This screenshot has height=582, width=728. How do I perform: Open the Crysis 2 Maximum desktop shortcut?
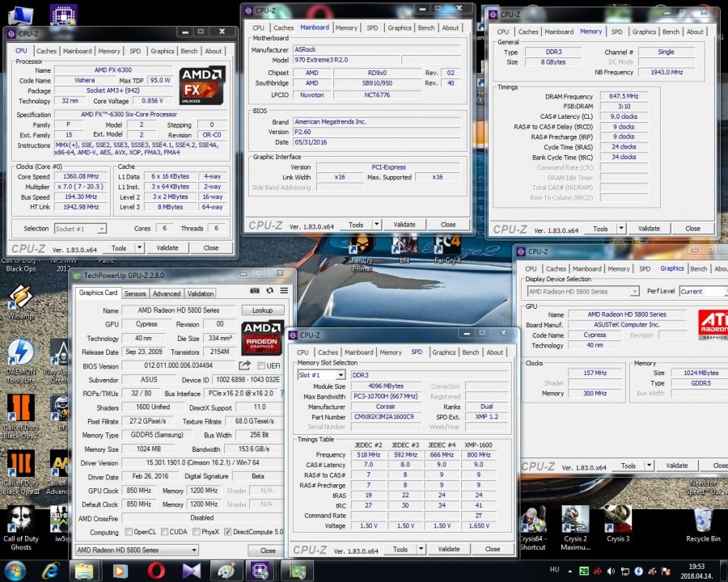(575, 528)
